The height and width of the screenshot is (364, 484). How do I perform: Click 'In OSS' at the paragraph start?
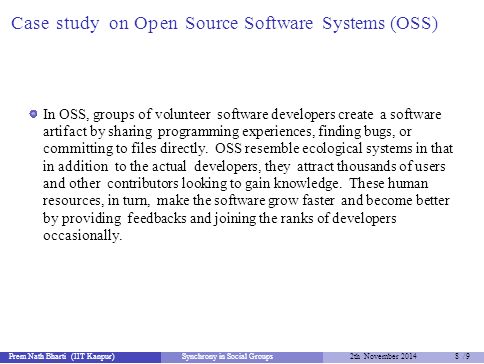click(65, 114)
